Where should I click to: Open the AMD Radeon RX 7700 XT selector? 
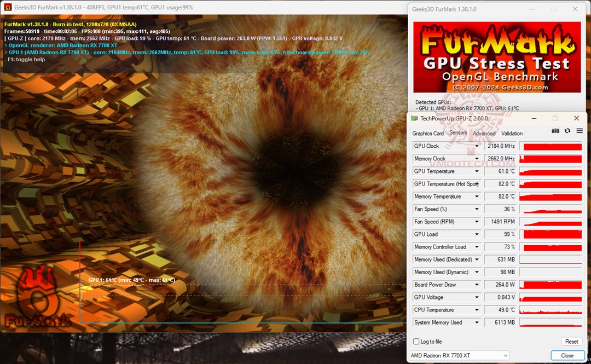pyautogui.click(x=459, y=355)
